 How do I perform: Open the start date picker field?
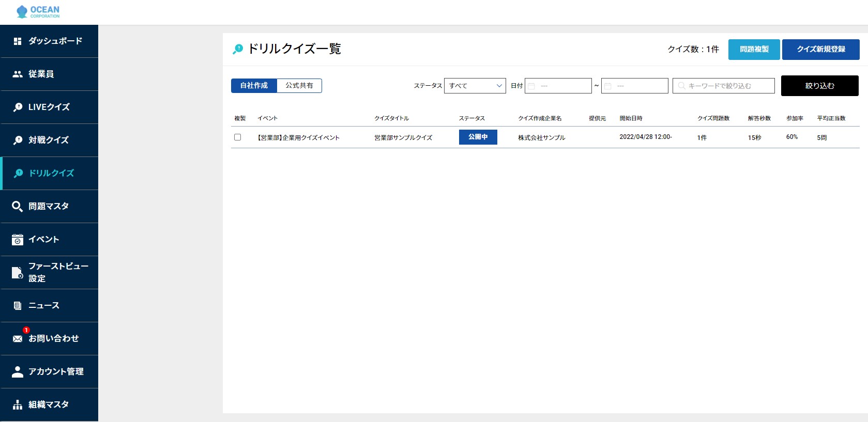pyautogui.click(x=558, y=86)
